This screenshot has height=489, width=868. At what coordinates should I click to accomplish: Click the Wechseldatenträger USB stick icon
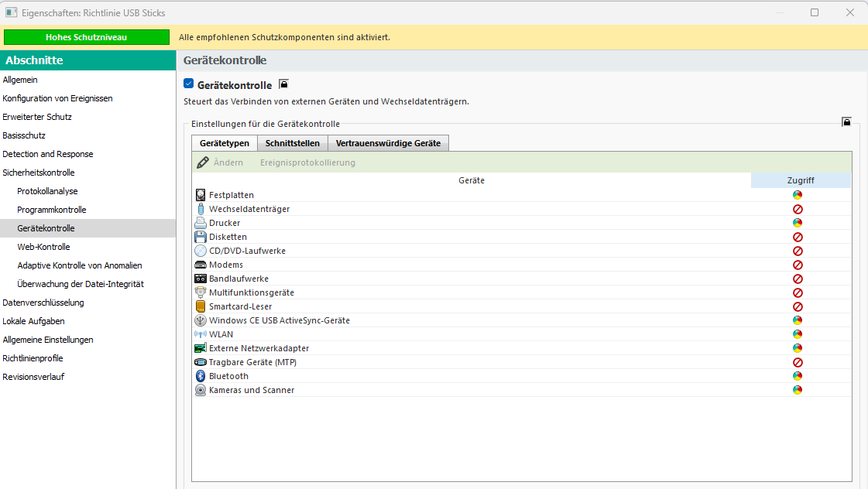tap(201, 209)
